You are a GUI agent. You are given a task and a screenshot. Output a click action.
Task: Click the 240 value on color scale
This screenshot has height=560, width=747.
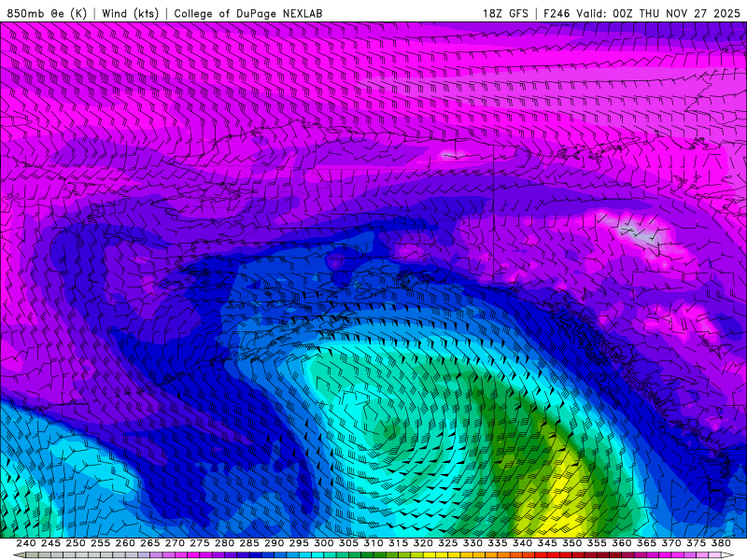[26, 543]
